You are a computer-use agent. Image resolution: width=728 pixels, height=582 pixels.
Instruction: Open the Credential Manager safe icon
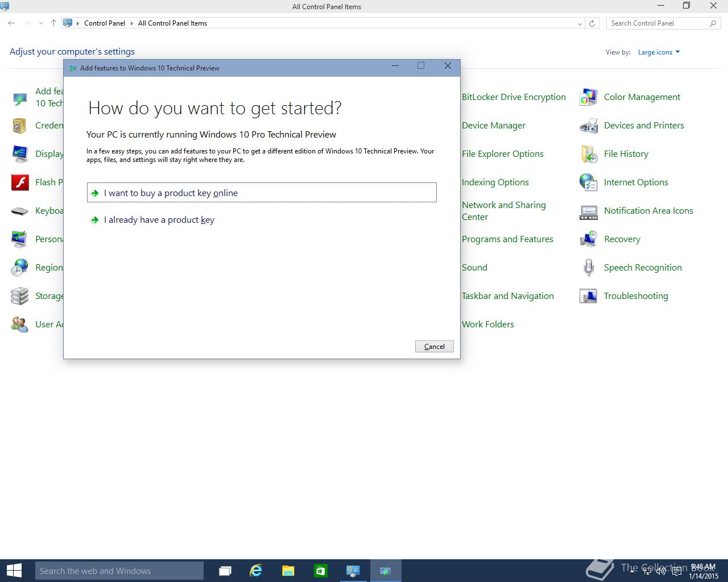click(19, 126)
